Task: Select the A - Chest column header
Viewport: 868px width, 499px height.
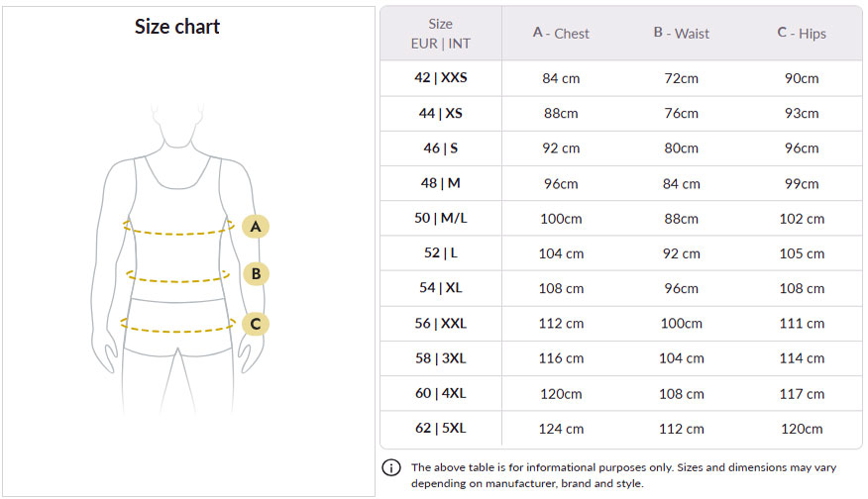Action: (561, 34)
